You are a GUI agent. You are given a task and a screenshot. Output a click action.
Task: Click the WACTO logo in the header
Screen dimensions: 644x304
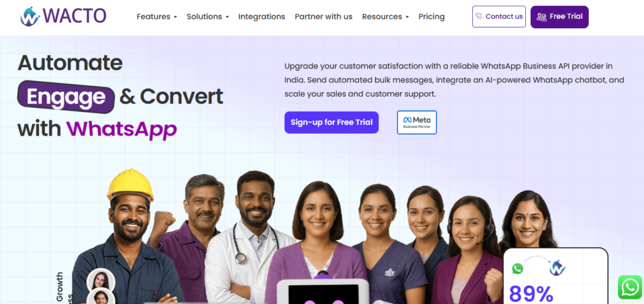(x=64, y=16)
